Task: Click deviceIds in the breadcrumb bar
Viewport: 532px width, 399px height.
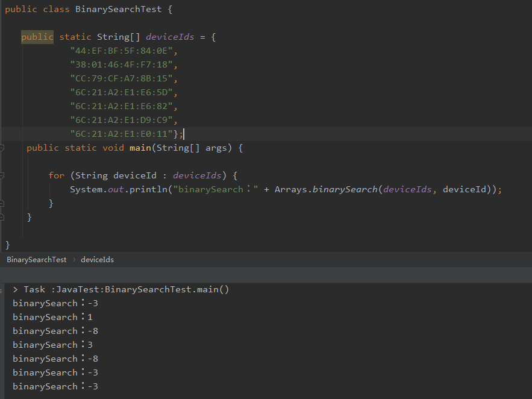Action: click(x=97, y=260)
